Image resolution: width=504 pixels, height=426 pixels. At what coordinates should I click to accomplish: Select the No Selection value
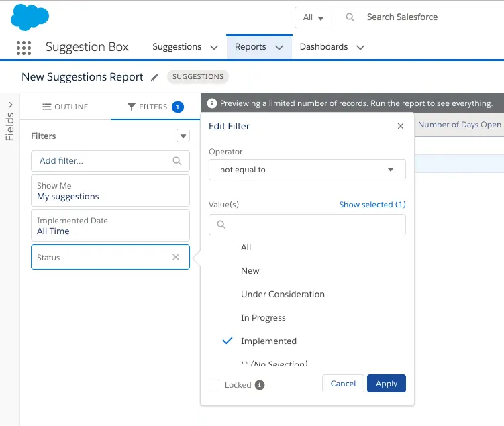274,364
